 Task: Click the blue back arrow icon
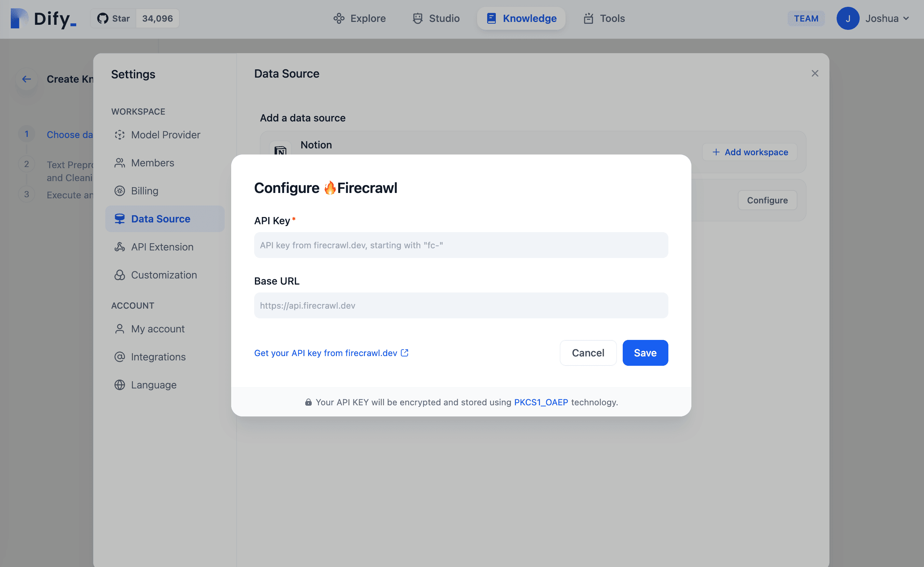(x=26, y=79)
